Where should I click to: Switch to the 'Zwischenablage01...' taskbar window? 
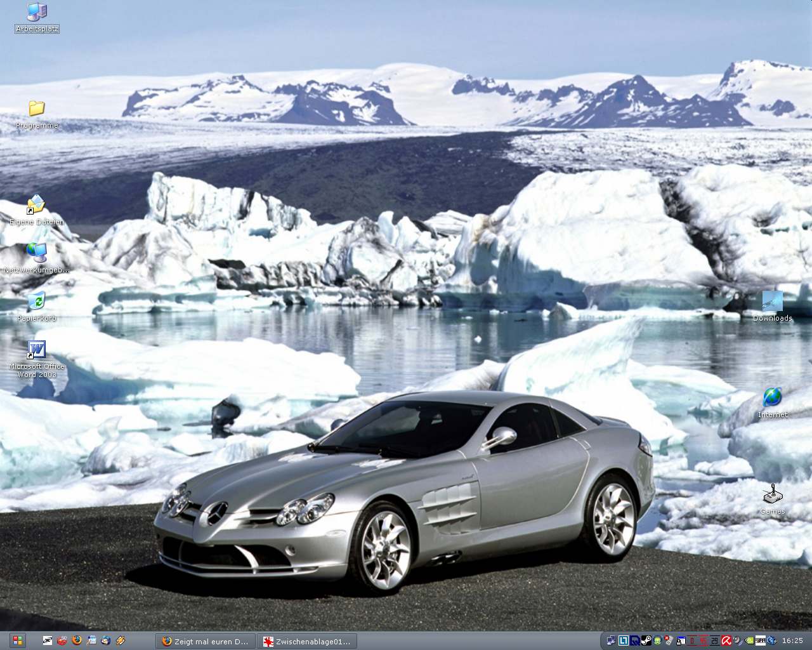click(308, 641)
